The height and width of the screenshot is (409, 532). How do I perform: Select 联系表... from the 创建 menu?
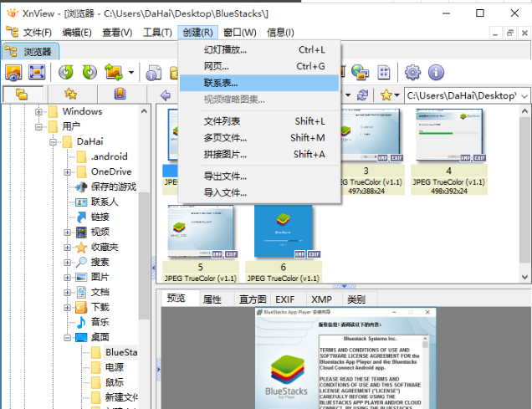[x=221, y=83]
